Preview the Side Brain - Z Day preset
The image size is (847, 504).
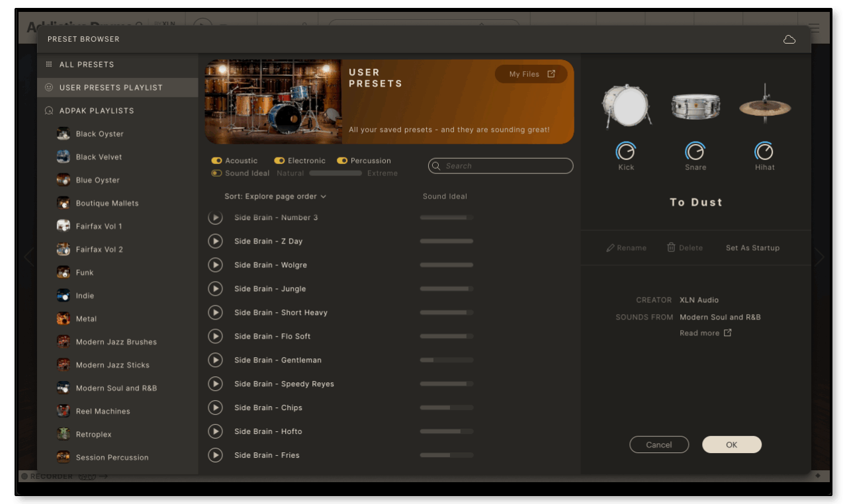(215, 241)
